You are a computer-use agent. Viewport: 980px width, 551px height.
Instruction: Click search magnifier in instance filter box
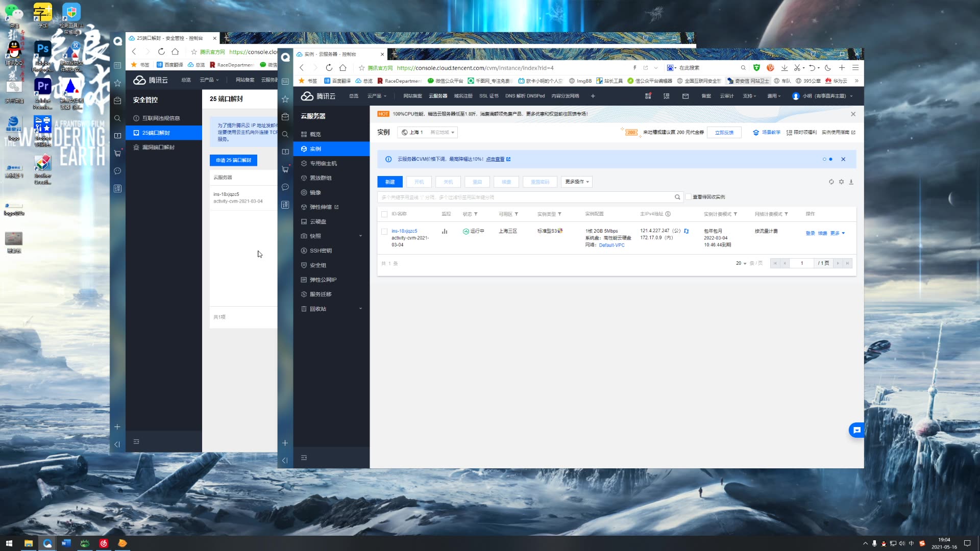pos(677,197)
